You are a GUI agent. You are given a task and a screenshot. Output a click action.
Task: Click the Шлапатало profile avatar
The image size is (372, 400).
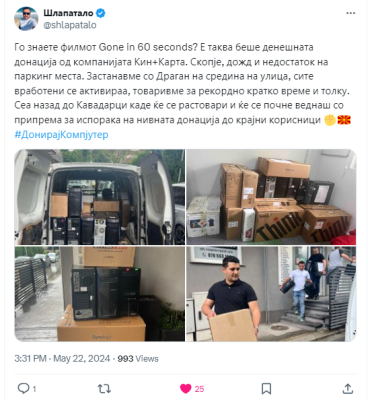pyautogui.click(x=26, y=19)
